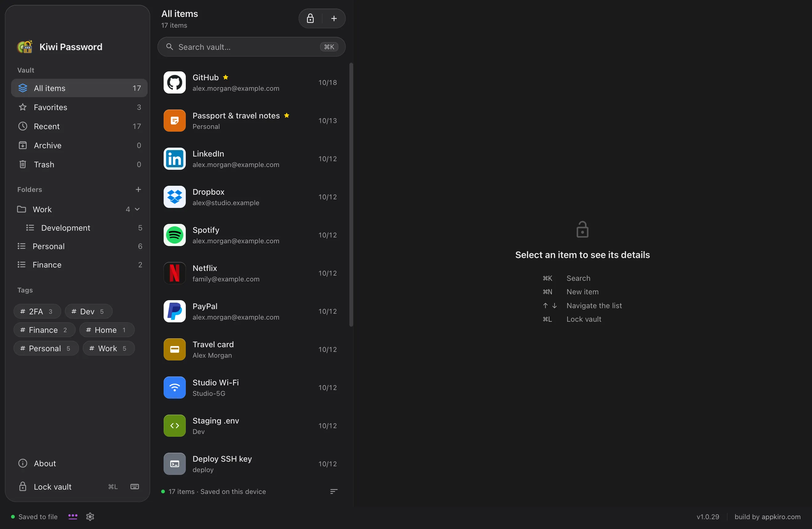Open the About page
The image size is (812, 529).
79,463
